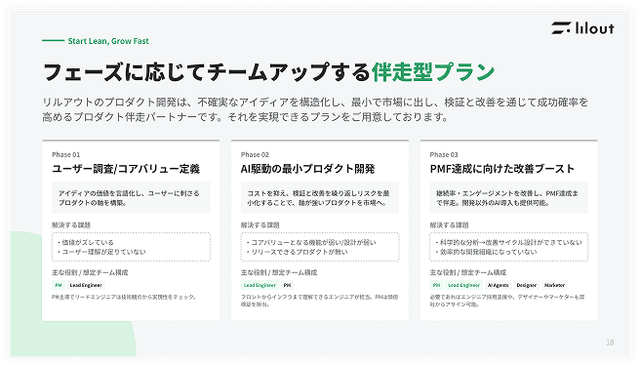The height and width of the screenshot is (367, 640).
Task: Click the green PM tag in Phase 03
Action: click(436, 285)
